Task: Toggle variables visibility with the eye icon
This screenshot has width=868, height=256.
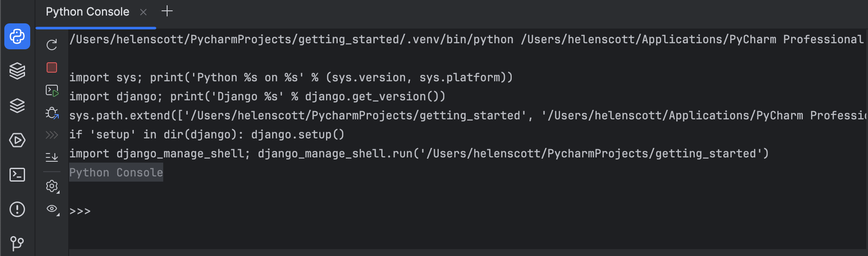Action: [52, 209]
